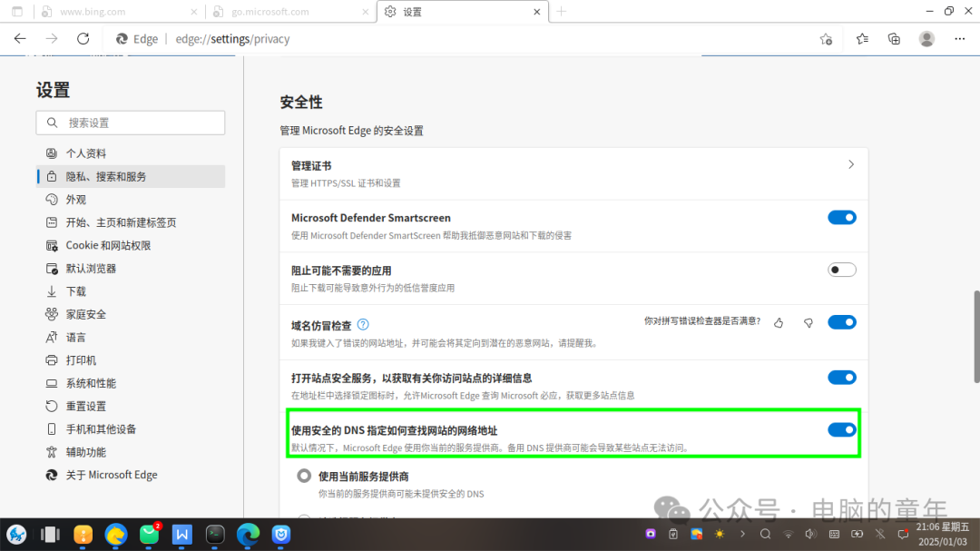The height and width of the screenshot is (551, 980).
Task: Go to 重置设置 section
Action: point(131,406)
